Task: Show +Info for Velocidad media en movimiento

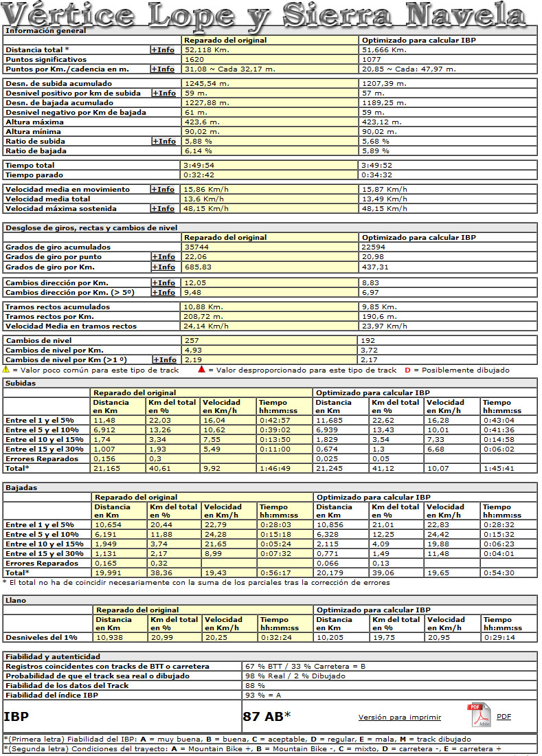Action: (163, 189)
